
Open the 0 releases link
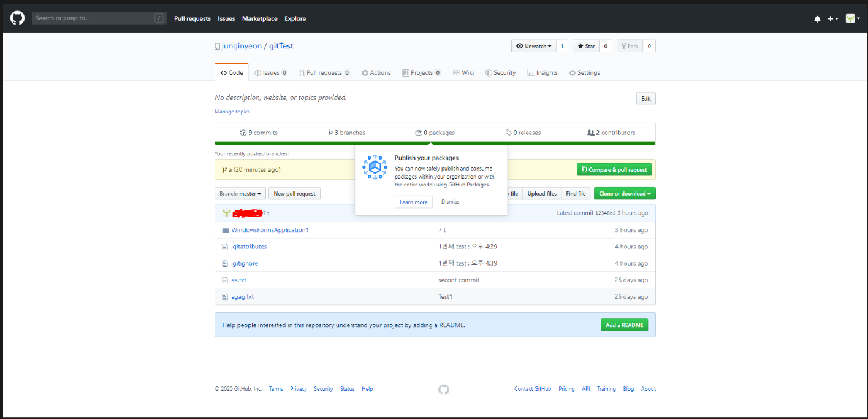pyautogui.click(x=523, y=133)
